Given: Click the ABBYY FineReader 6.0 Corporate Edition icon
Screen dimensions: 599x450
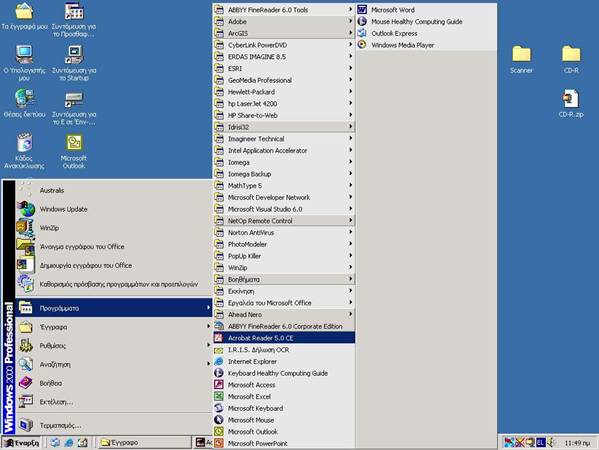Looking at the screenshot, I should coord(219,326).
